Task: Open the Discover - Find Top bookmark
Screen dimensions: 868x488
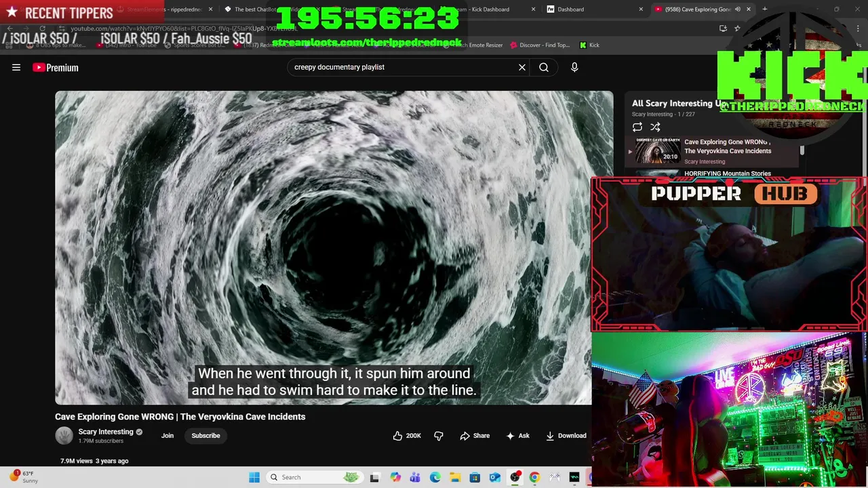Action: tap(540, 45)
